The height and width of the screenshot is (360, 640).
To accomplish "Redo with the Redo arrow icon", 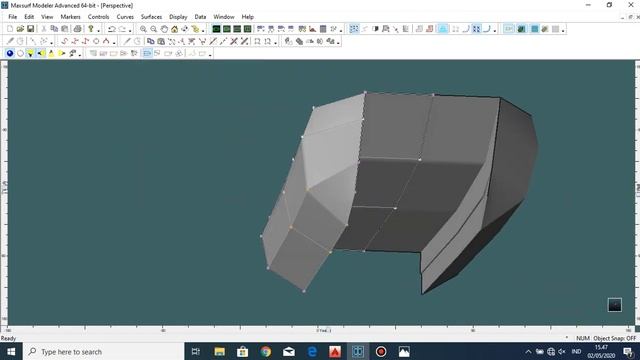I will (x=122, y=29).
